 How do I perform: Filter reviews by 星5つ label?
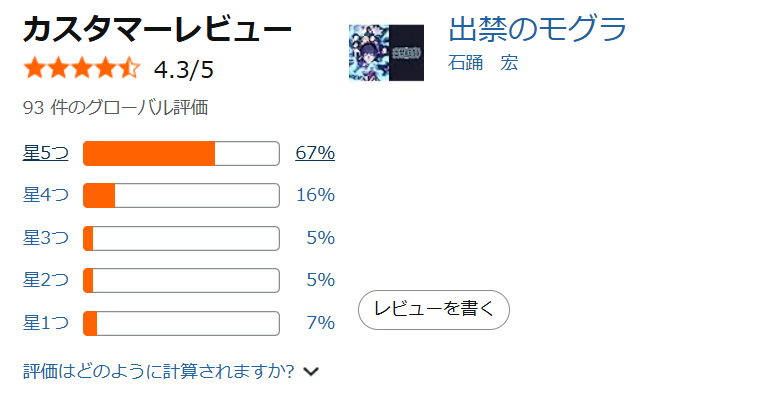pyautogui.click(x=46, y=153)
